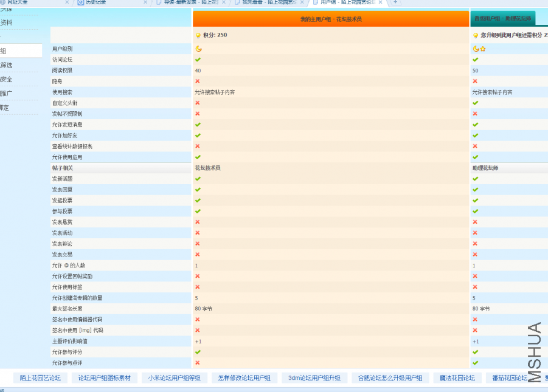Click the green checkmark in the 发新话题 row
Screen dimensions: 548x392
point(198,179)
